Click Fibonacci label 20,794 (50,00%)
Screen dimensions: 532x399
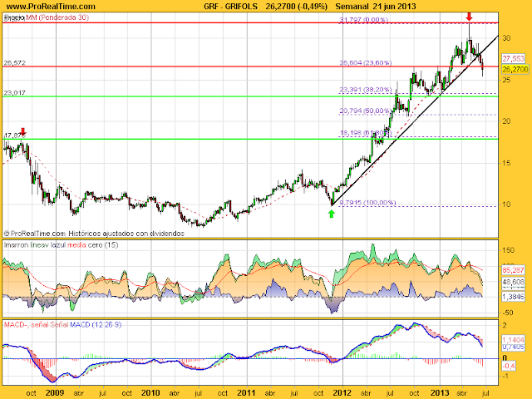(366, 111)
